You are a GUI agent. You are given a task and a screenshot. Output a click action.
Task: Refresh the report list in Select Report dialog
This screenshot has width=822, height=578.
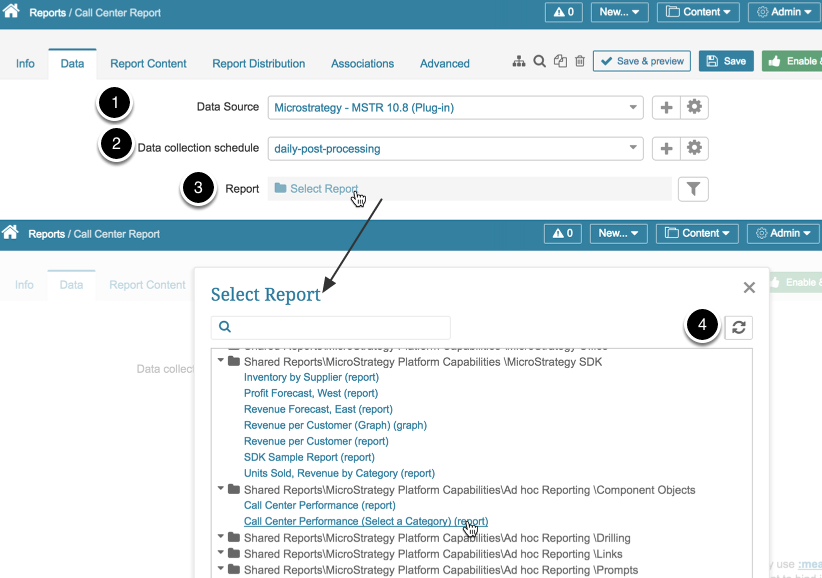coord(739,328)
